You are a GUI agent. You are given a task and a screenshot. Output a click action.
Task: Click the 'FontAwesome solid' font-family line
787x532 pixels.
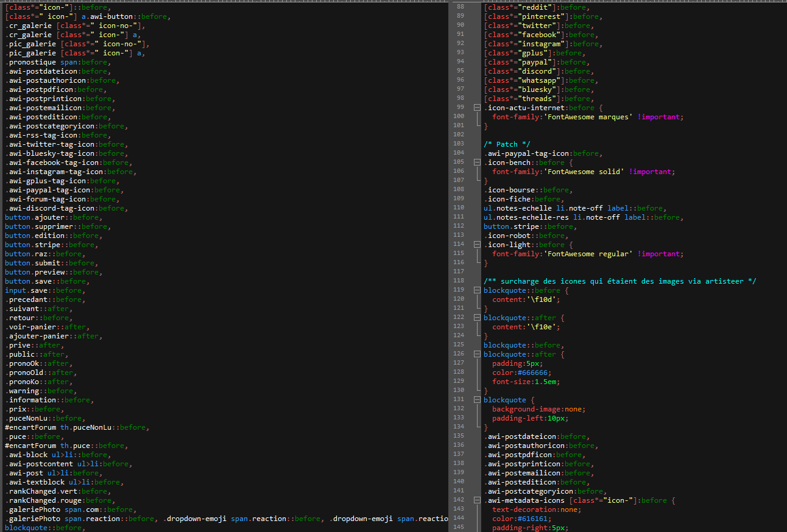click(x=584, y=172)
